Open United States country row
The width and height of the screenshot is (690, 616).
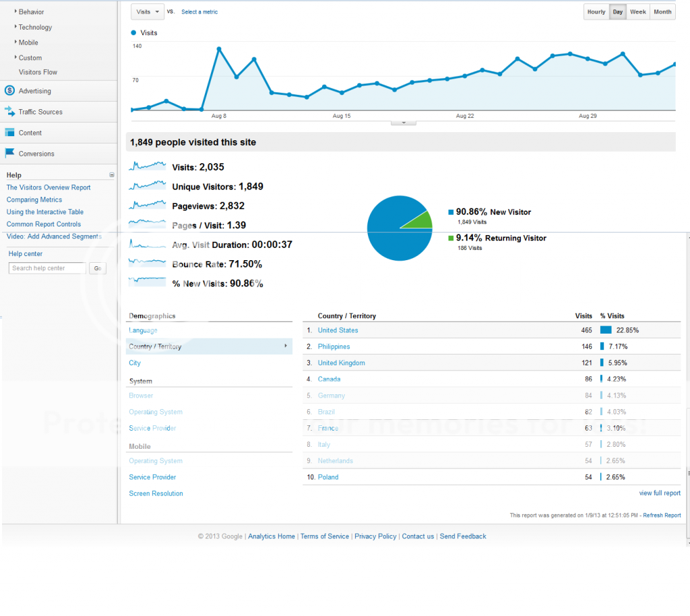tap(338, 330)
